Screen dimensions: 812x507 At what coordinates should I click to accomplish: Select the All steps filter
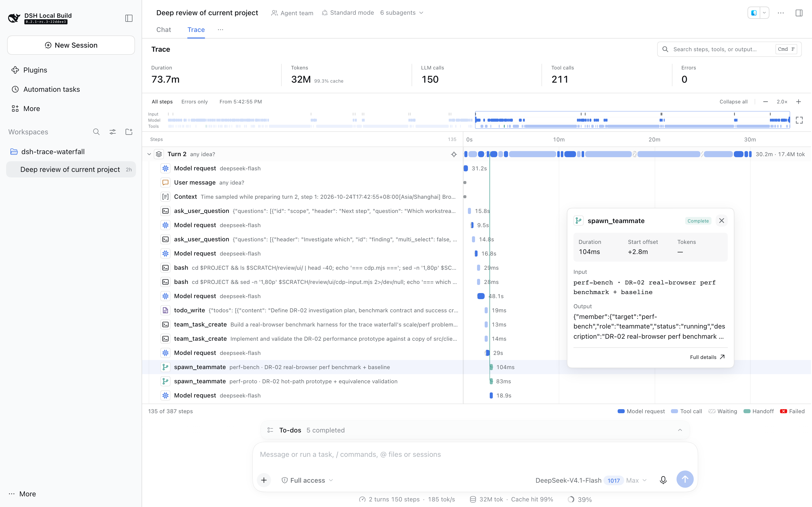click(x=162, y=102)
